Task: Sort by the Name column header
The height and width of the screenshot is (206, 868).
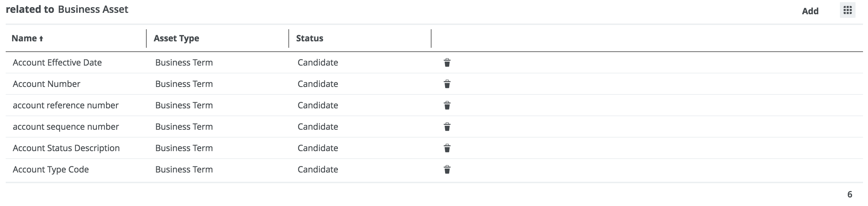Action: (x=24, y=38)
